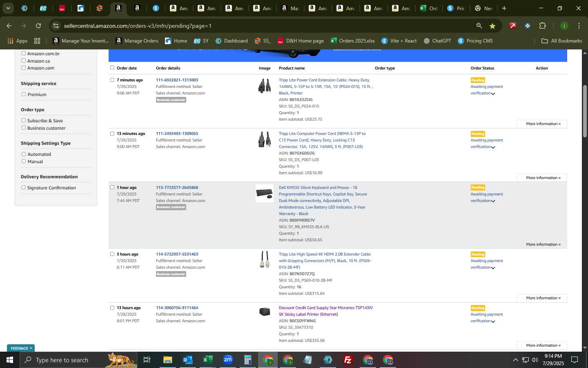Select Automated shipping settings type
This screenshot has width=588, height=368.
tap(24, 154)
